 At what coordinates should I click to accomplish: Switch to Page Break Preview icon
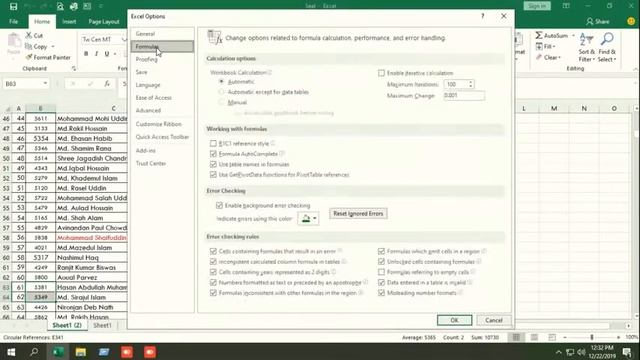click(x=552, y=337)
